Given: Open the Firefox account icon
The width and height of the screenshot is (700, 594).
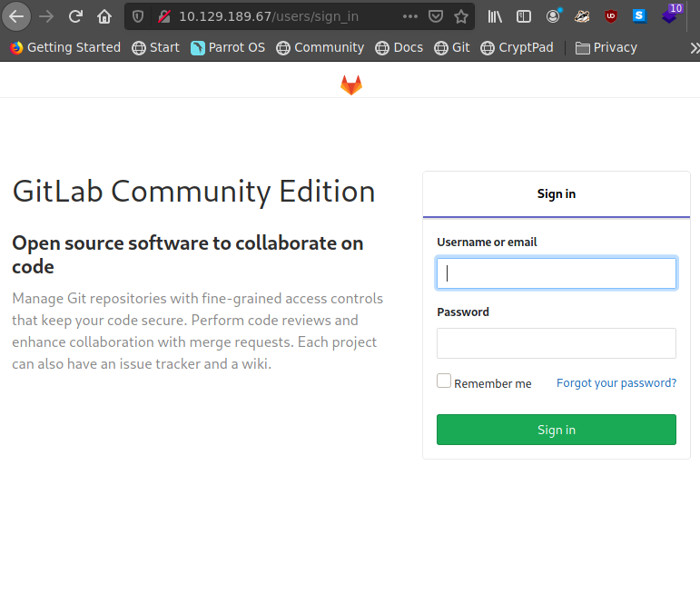Looking at the screenshot, I should pos(553,16).
